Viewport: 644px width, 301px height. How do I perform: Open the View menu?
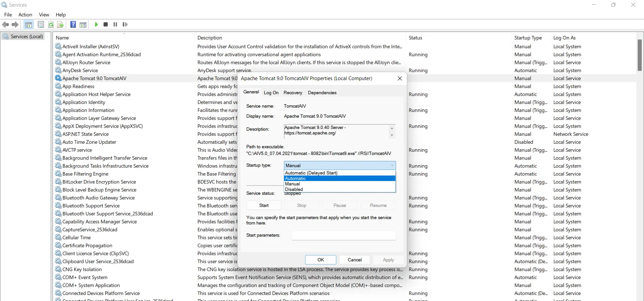(44, 15)
